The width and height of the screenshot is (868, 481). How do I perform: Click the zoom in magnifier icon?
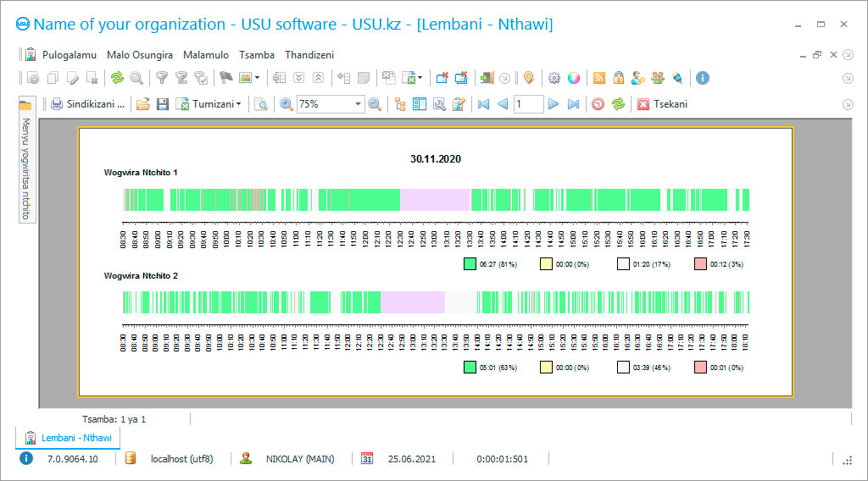(x=287, y=104)
